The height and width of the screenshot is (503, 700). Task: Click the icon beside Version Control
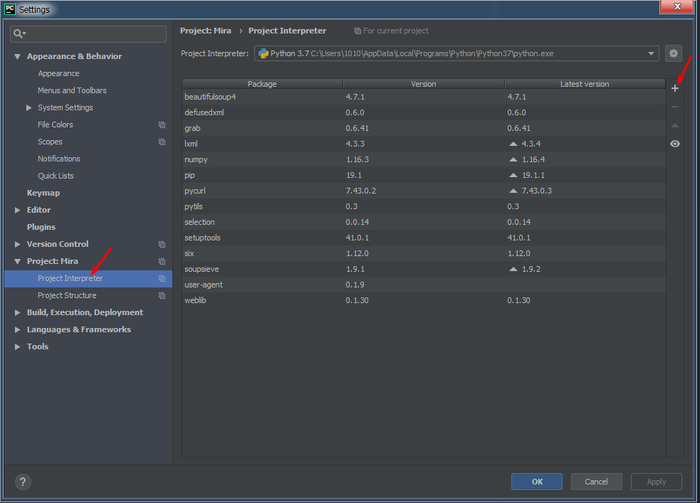coord(162,244)
